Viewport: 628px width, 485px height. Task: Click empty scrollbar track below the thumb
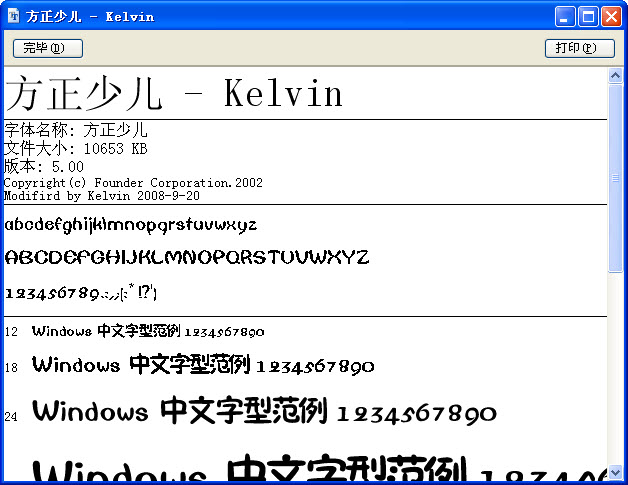(x=615, y=370)
